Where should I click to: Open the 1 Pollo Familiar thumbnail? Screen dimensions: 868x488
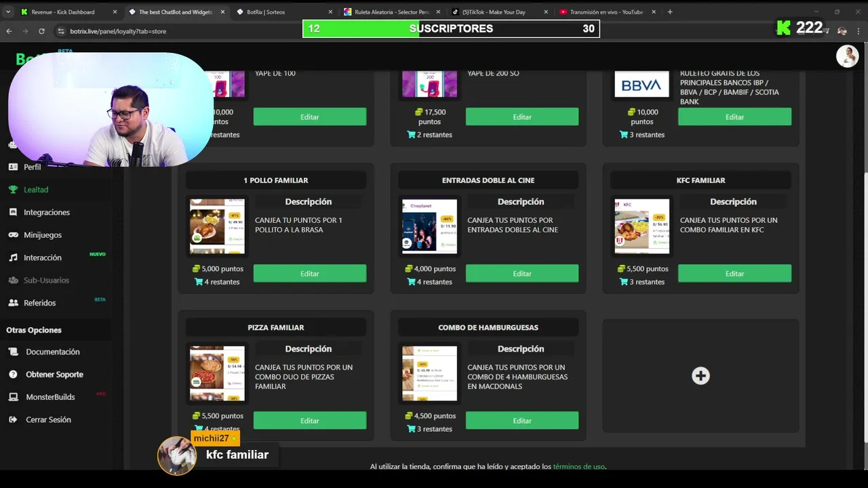(x=217, y=226)
